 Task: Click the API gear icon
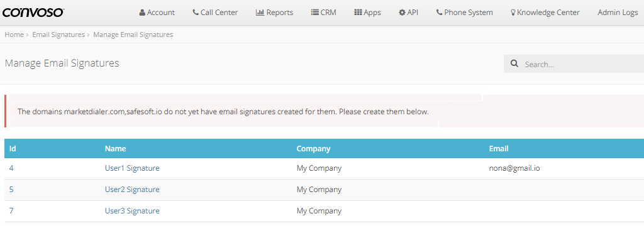402,13
